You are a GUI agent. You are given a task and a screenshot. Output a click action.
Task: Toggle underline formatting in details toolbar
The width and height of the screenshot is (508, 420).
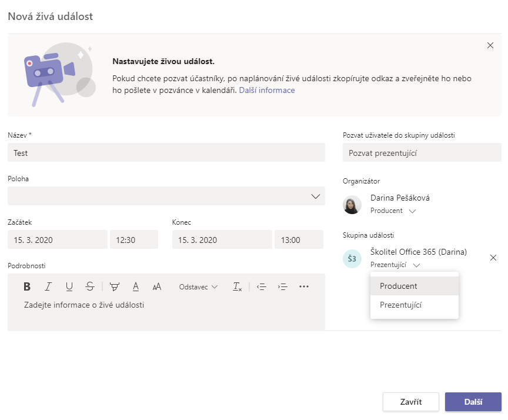[69, 286]
